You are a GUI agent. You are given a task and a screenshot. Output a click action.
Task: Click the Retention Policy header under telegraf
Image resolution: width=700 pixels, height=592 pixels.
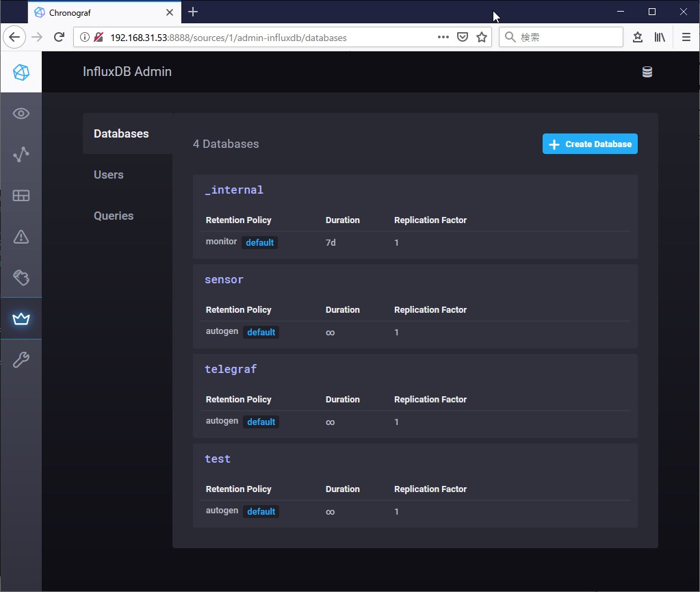coord(238,400)
